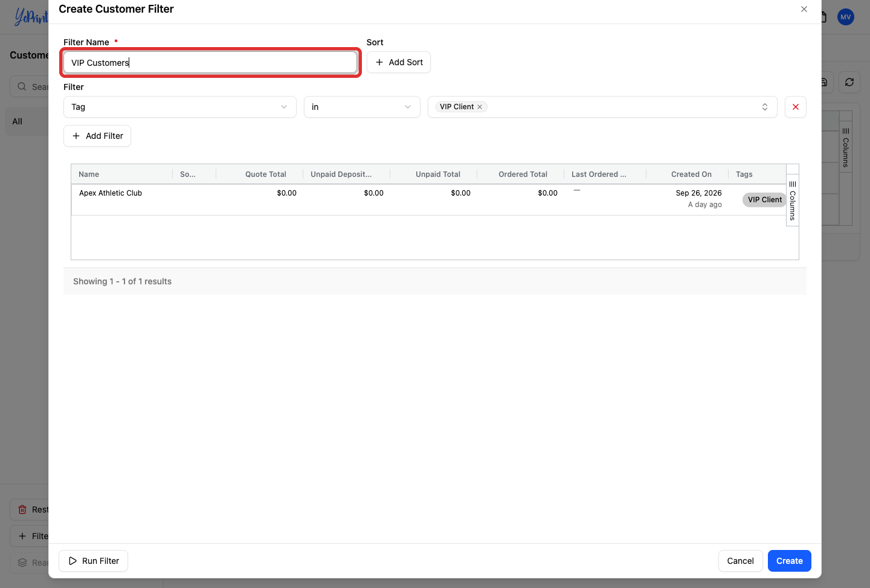Run Filter to preview results
This screenshot has height=588, width=870.
[94, 561]
